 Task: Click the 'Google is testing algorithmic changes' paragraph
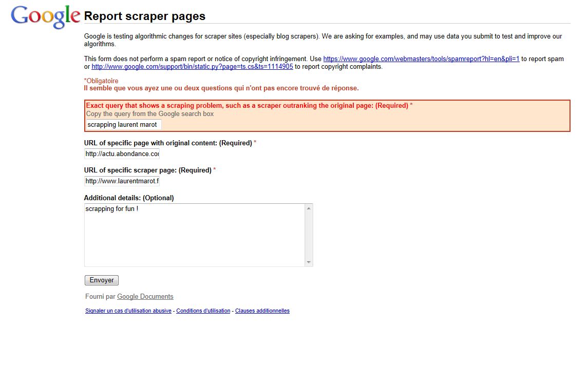click(x=323, y=40)
